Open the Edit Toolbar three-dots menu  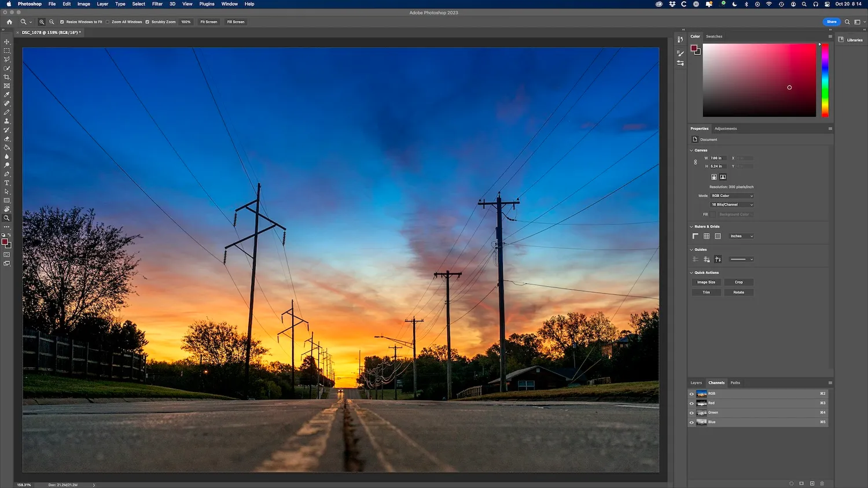7,227
